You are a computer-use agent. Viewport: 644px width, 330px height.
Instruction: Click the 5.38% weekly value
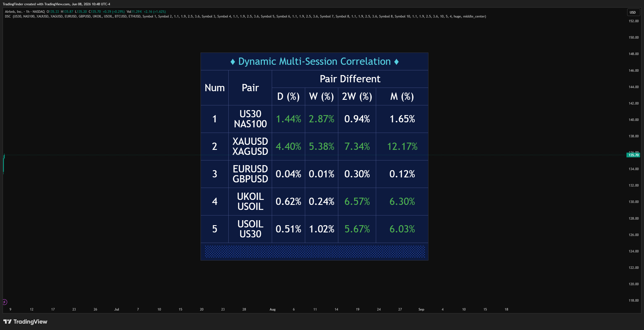click(x=321, y=147)
